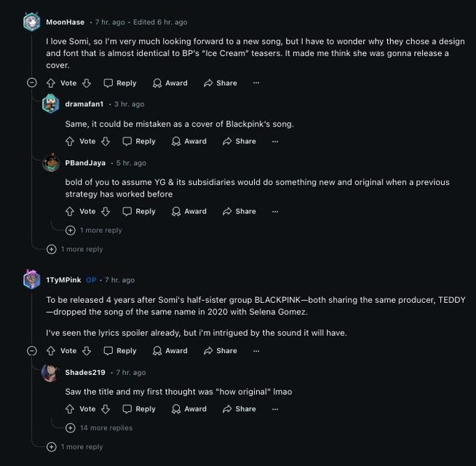The image size is (476, 466).
Task: Give an Award to Shades219's comment
Action: 189,408
